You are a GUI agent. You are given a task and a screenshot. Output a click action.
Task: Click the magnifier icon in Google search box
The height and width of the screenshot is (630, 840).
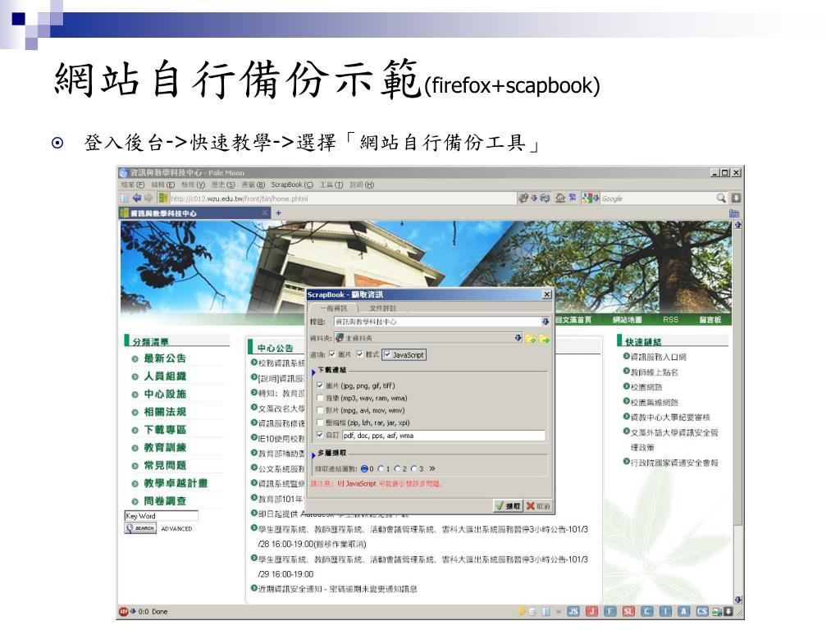coord(721,199)
